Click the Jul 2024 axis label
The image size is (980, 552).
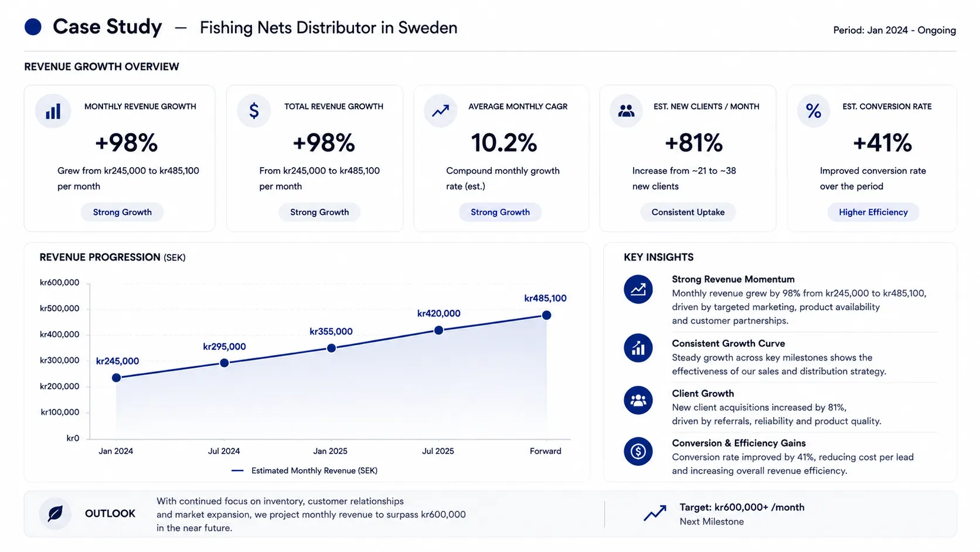tap(224, 451)
